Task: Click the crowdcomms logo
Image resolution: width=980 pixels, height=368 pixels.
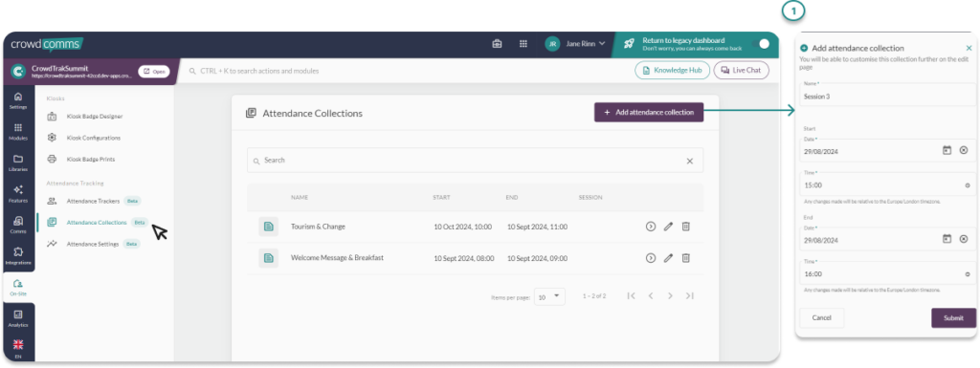Action: [47, 45]
